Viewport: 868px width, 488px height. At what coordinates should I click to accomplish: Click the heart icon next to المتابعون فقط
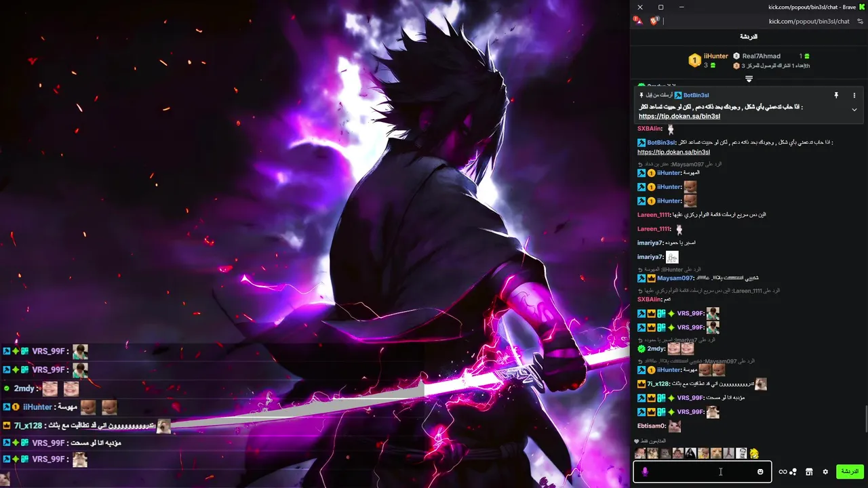tap(637, 441)
